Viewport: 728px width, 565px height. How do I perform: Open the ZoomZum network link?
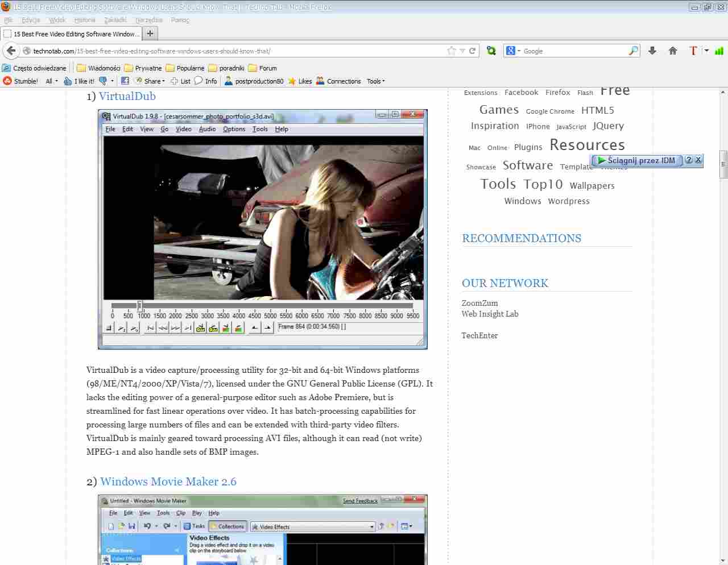479,303
